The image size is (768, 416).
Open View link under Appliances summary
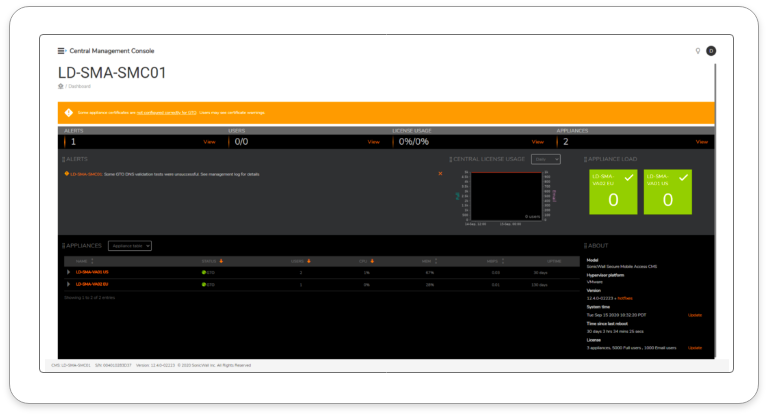701,142
